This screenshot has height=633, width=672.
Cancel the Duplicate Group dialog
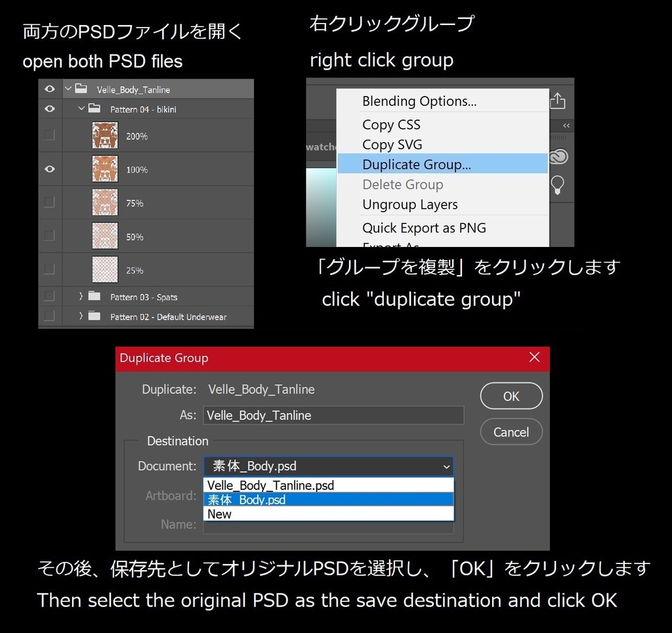(511, 432)
